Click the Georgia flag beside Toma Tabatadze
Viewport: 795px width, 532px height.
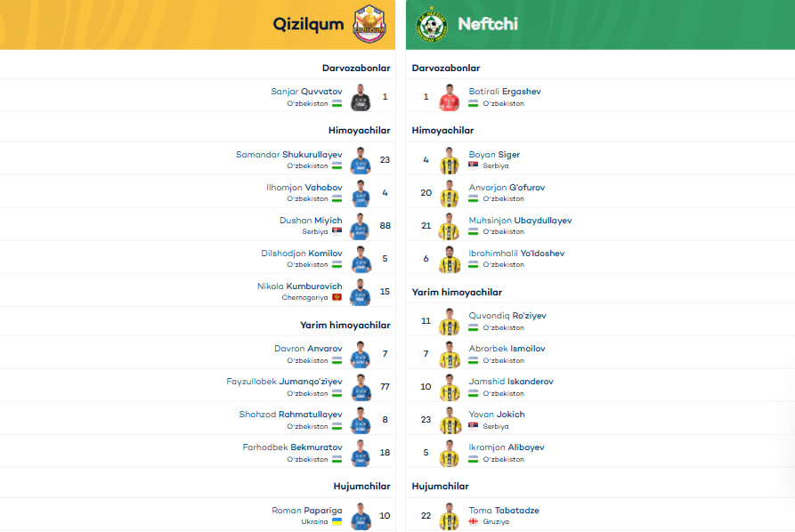[x=473, y=521]
